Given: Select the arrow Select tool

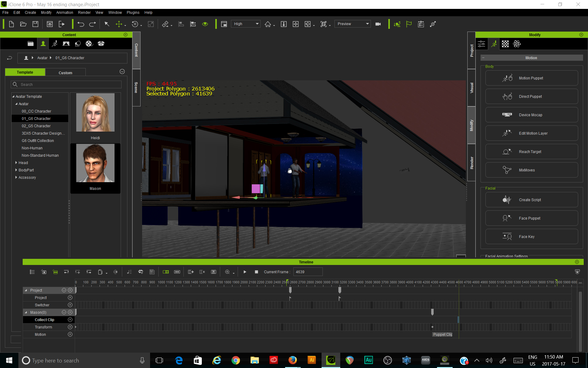Looking at the screenshot, I should click(107, 24).
